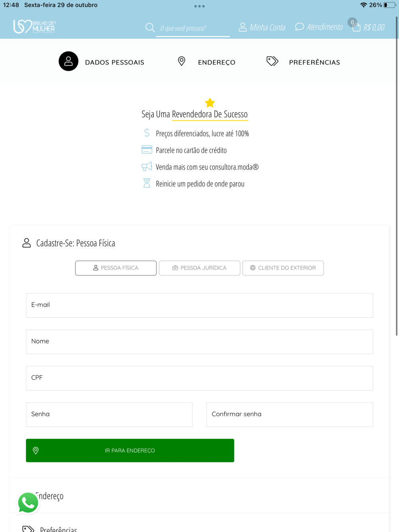Tap the search magnifier icon
Screen dimensions: 399x532
(x=150, y=28)
